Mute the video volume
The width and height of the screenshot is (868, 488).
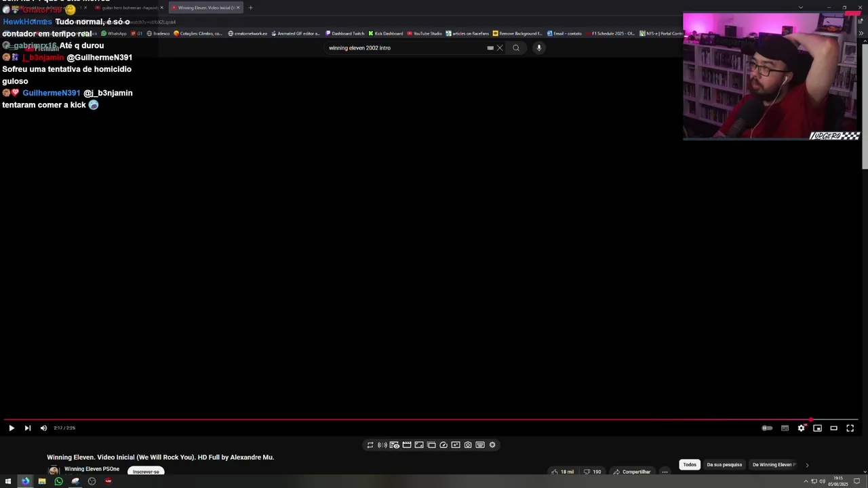43,428
